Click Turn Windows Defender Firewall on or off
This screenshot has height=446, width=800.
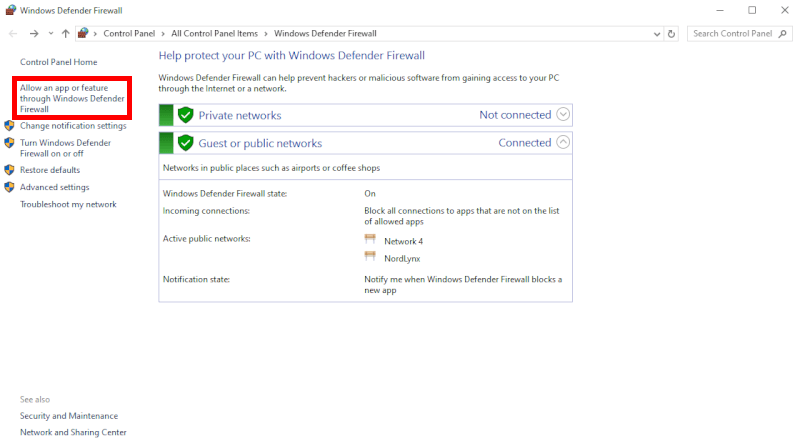(x=65, y=148)
